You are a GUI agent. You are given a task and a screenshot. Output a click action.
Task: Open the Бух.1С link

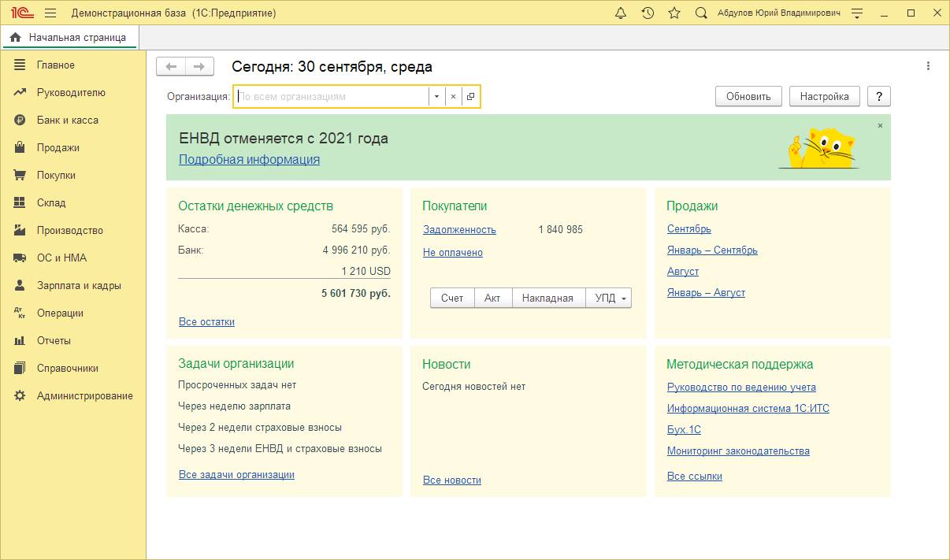(684, 430)
